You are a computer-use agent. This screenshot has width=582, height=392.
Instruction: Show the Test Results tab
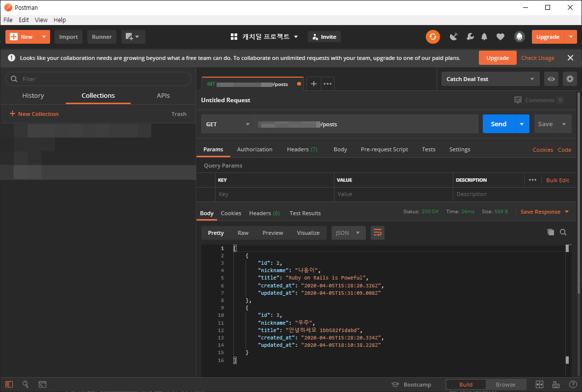305,213
